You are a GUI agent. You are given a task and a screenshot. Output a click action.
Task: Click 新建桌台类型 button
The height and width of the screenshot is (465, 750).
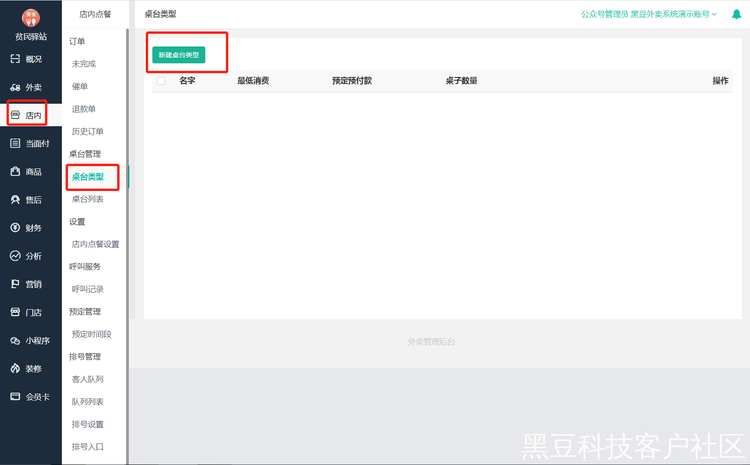[x=179, y=55]
